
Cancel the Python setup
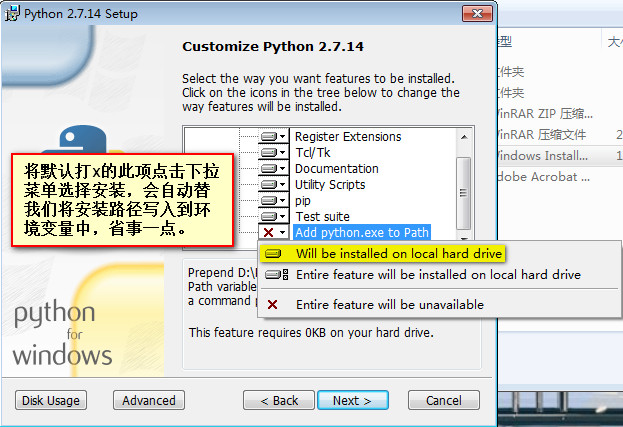[x=443, y=400]
